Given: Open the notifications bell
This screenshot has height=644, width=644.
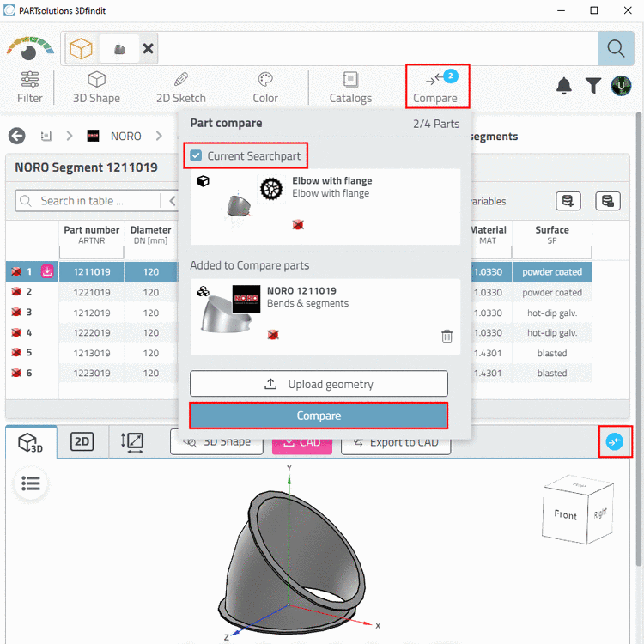Looking at the screenshot, I should [x=564, y=86].
